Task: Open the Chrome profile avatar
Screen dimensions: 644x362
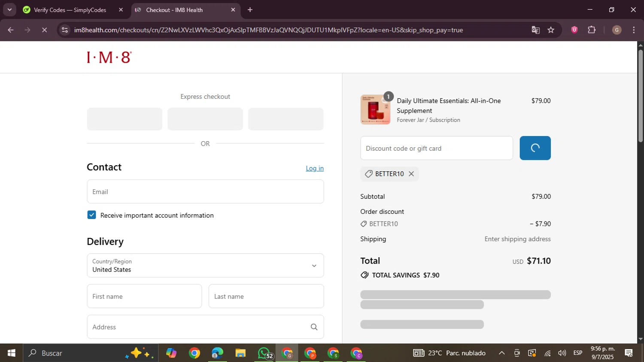Action: click(617, 30)
